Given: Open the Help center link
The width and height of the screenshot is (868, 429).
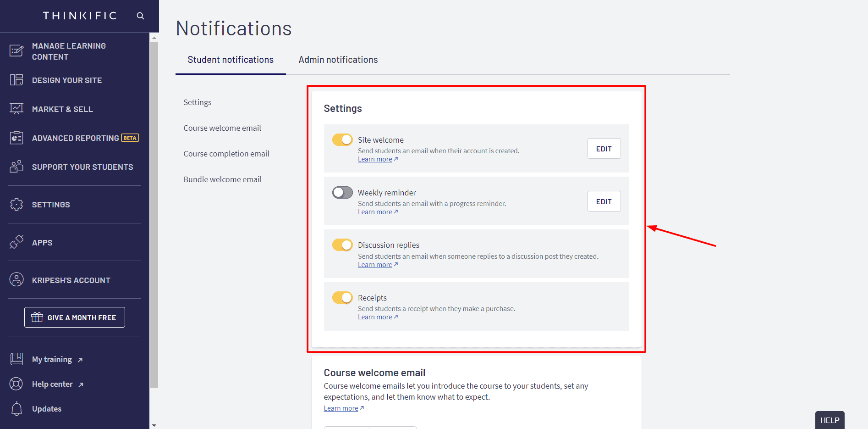Looking at the screenshot, I should (x=52, y=384).
